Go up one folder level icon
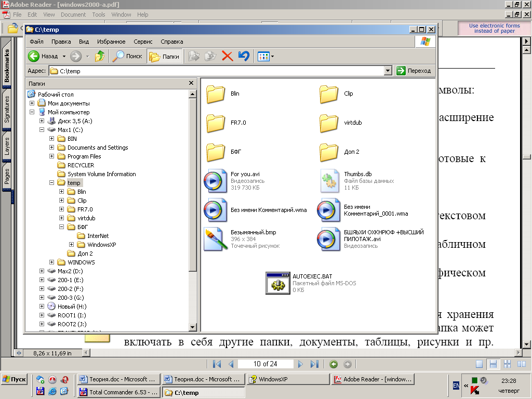532x399 pixels. tap(100, 56)
